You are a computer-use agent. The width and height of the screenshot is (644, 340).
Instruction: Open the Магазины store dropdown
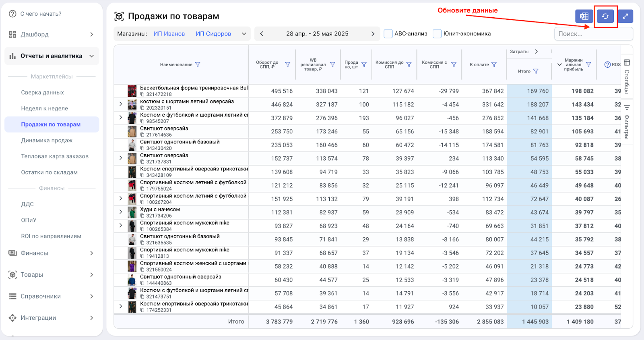pos(244,34)
